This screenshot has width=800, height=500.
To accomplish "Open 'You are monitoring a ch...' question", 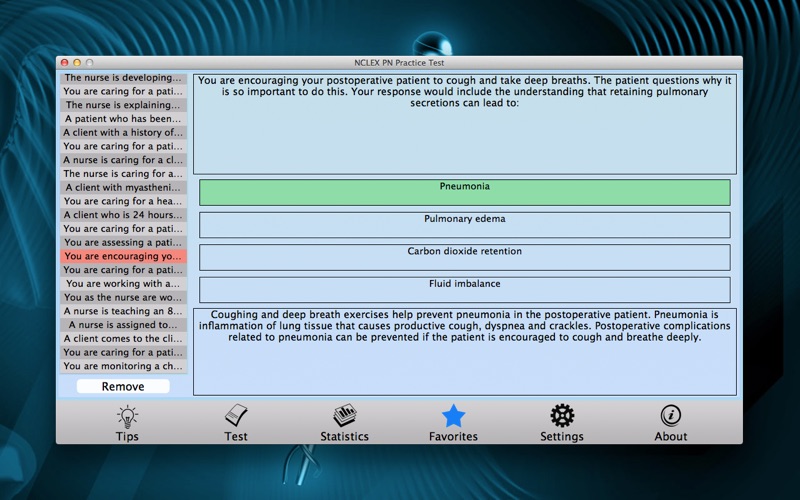I will tap(124, 366).
